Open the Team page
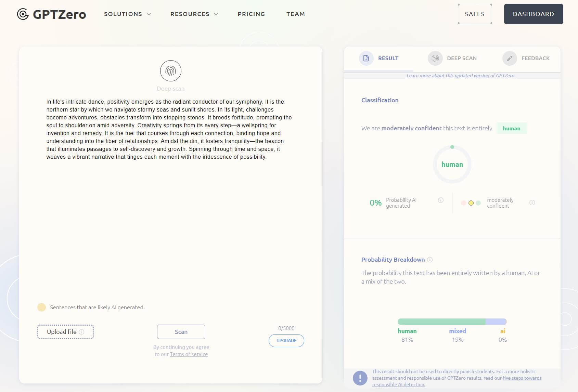 (296, 14)
